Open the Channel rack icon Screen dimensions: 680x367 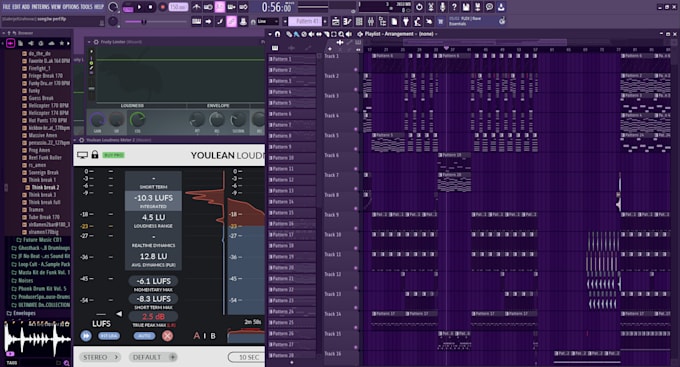point(360,21)
